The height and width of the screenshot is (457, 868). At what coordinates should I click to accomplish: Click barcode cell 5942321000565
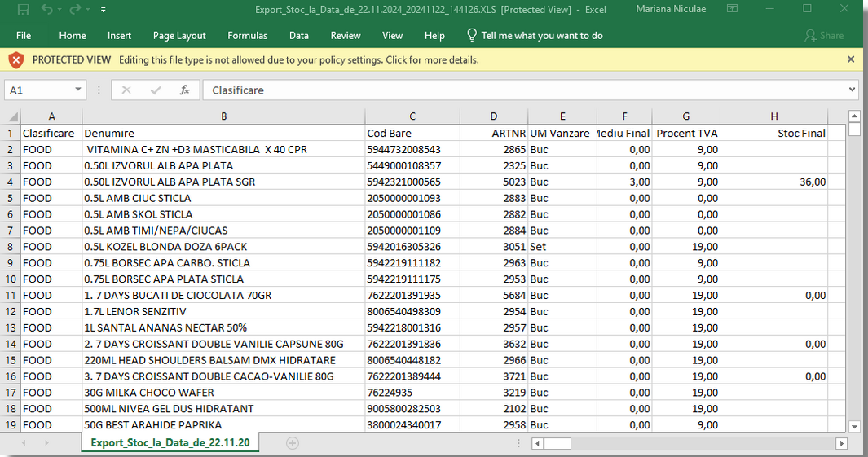point(412,182)
